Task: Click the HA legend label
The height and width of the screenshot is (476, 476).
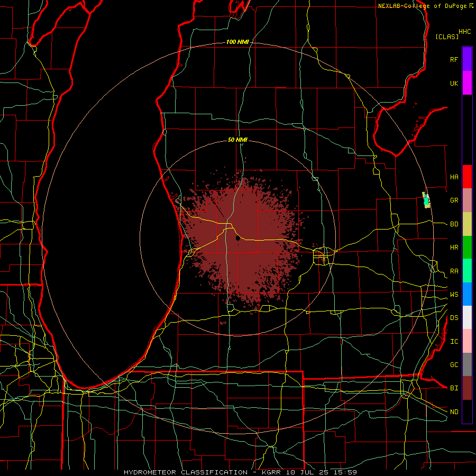Action: pyautogui.click(x=454, y=177)
